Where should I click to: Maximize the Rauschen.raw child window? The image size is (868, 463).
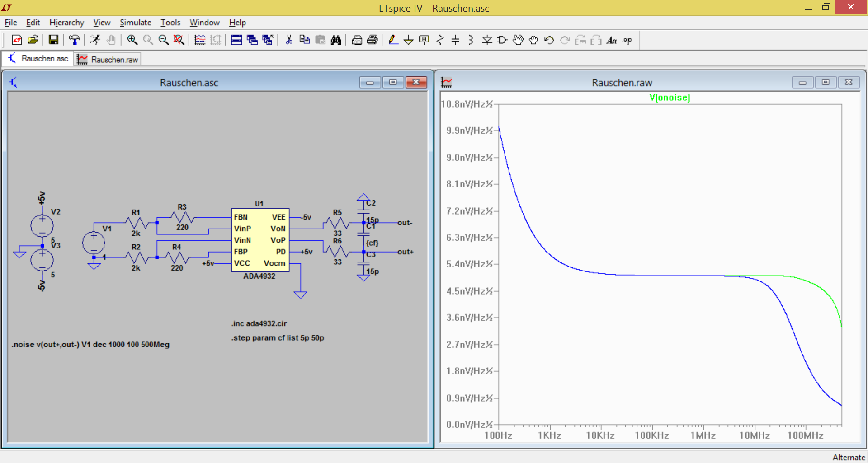click(826, 82)
